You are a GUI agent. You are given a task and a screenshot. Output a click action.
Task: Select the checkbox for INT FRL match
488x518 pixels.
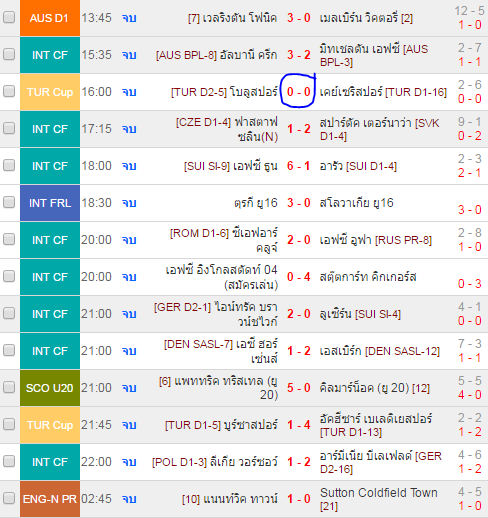tap(9, 202)
